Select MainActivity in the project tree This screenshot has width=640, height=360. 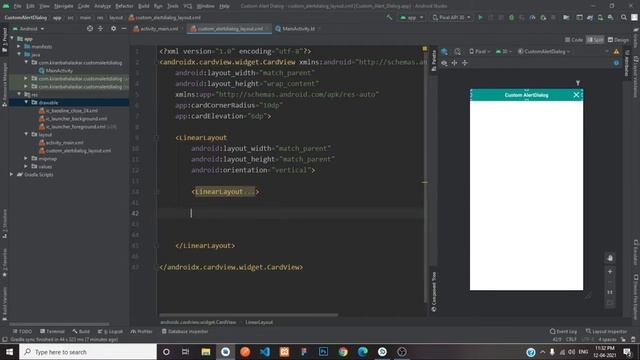point(59,71)
